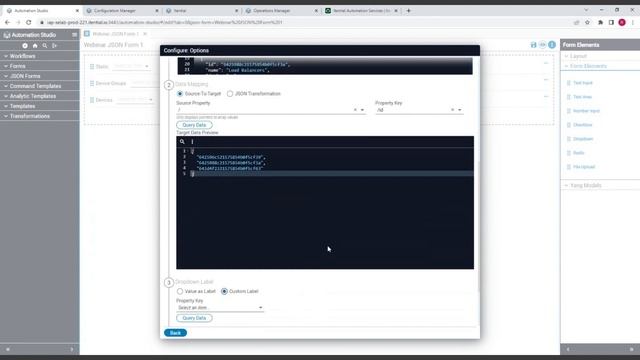Screen dimensions: 640x360
Task: Click the drag handle of the Devices field
Action: [x=92, y=100]
